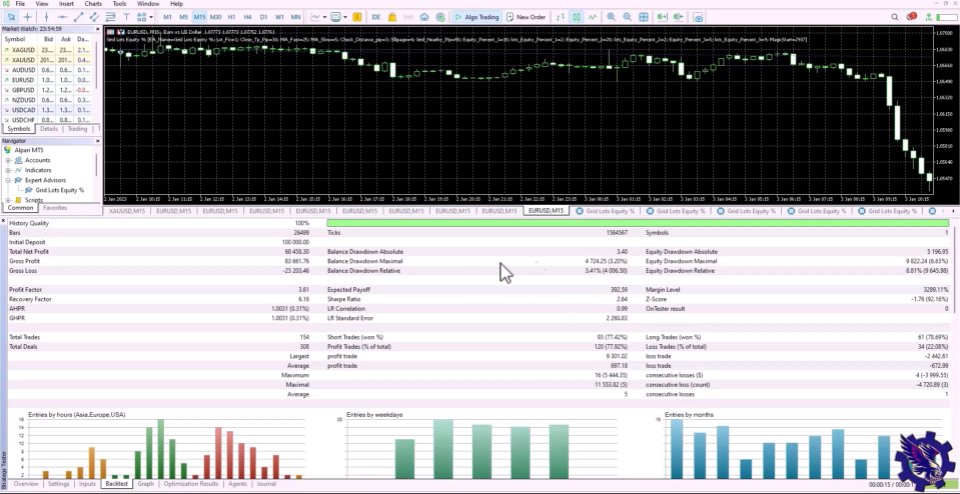
Task: Open the File menu
Action: 20,4
